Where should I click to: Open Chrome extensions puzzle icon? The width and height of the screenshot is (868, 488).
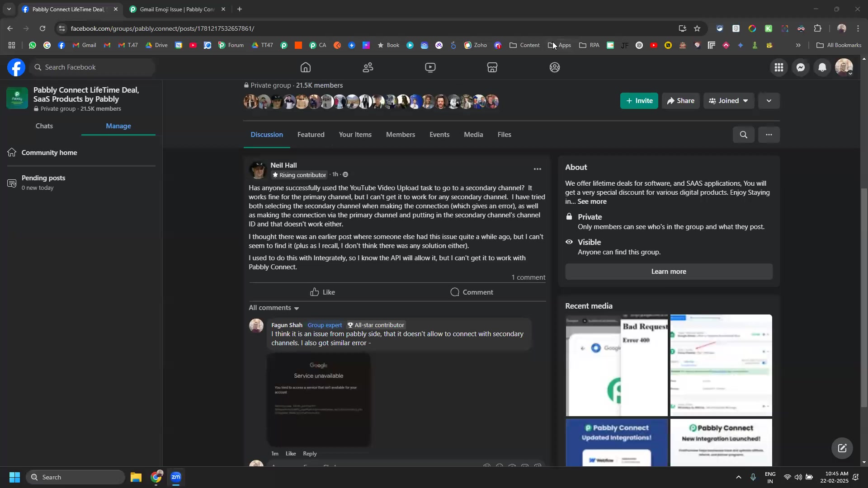(818, 28)
